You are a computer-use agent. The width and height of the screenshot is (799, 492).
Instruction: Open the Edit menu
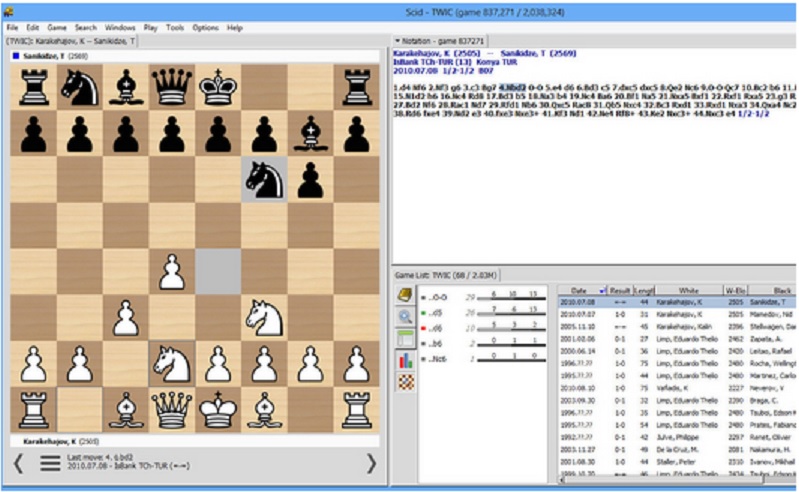pos(33,28)
